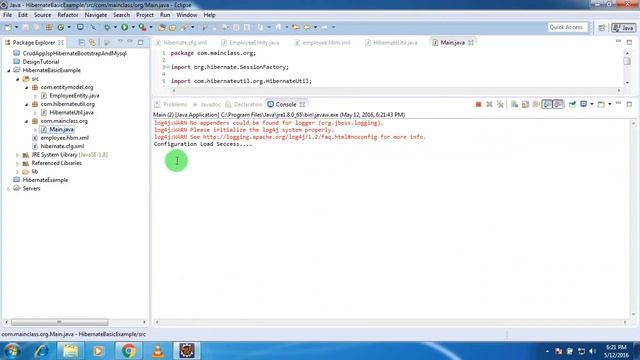This screenshot has width=640, height=360.
Task: Open the Run dropdown arrow
Action: point(133,27)
